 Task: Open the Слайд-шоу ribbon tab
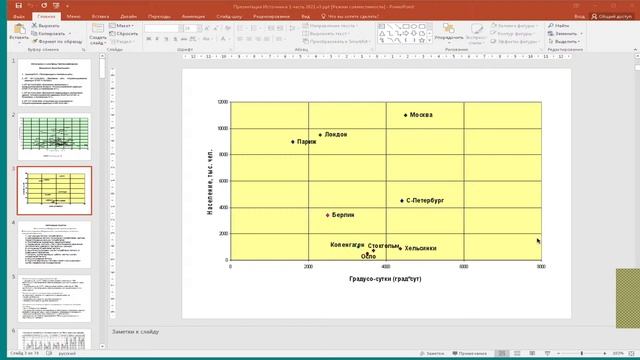click(x=229, y=17)
